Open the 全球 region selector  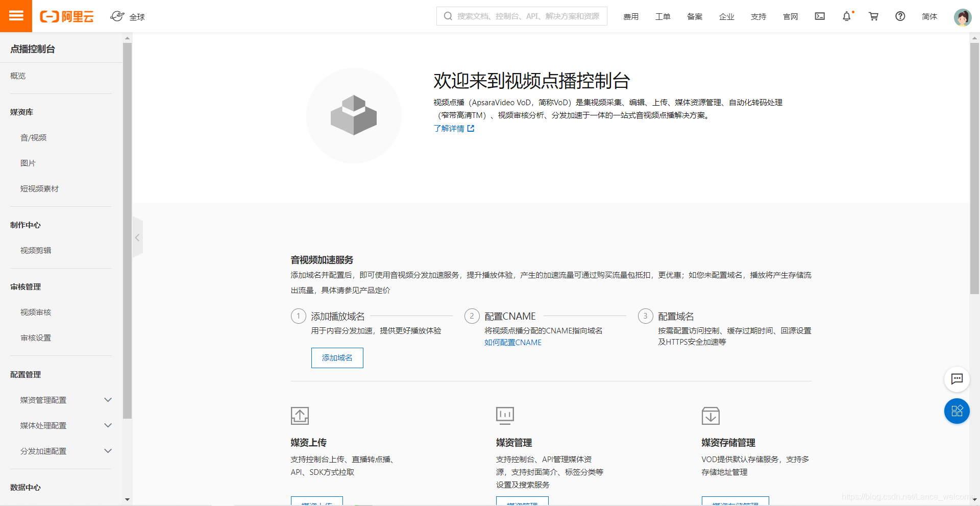click(x=128, y=17)
